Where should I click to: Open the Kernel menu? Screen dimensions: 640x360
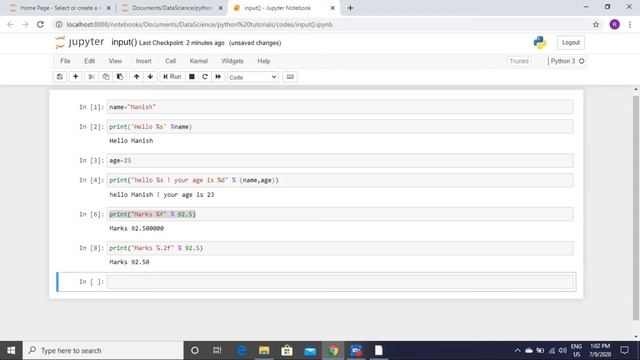coord(199,61)
